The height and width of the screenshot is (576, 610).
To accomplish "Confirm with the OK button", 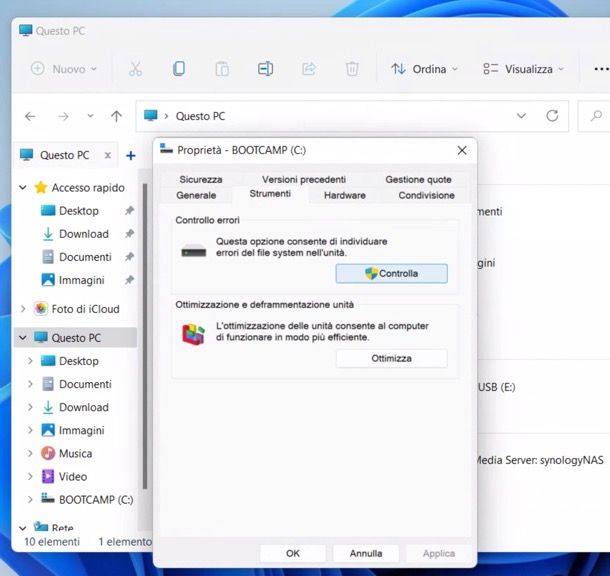I will (293, 553).
